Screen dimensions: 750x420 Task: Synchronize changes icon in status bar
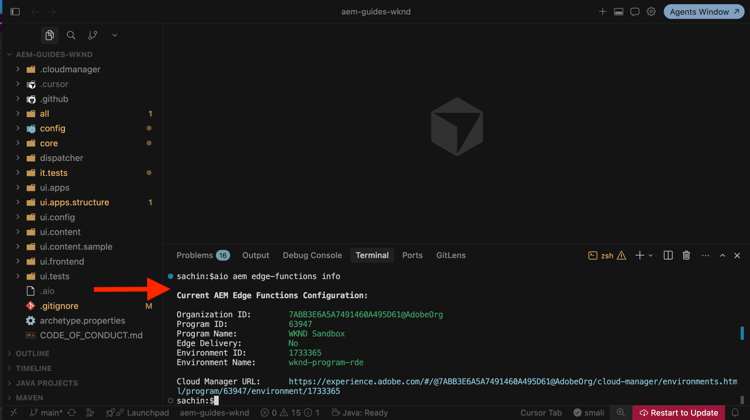coord(72,413)
